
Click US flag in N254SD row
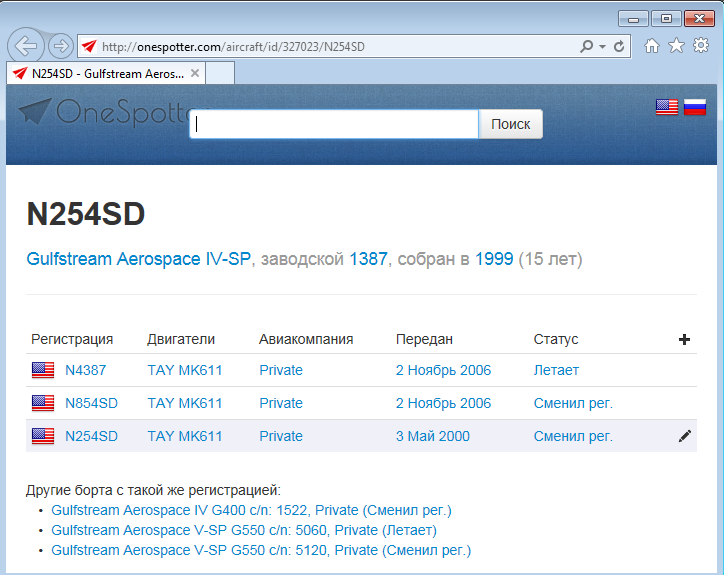pyautogui.click(x=43, y=436)
